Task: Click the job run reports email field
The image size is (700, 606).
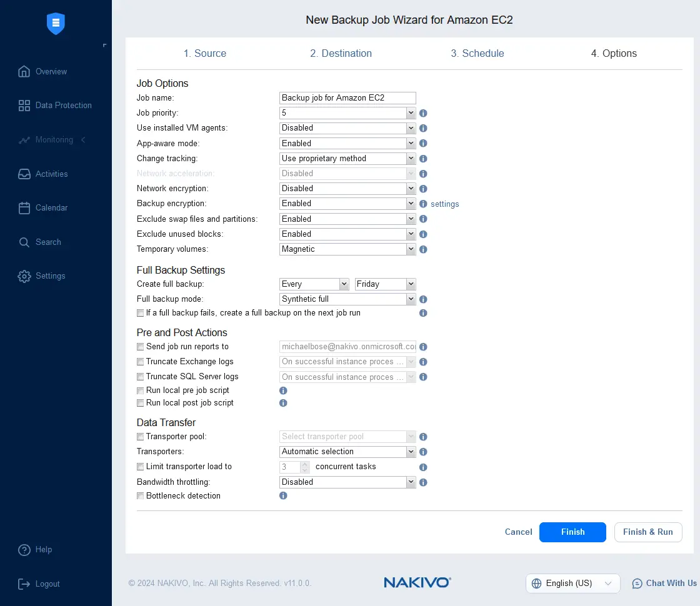Action: click(x=347, y=347)
